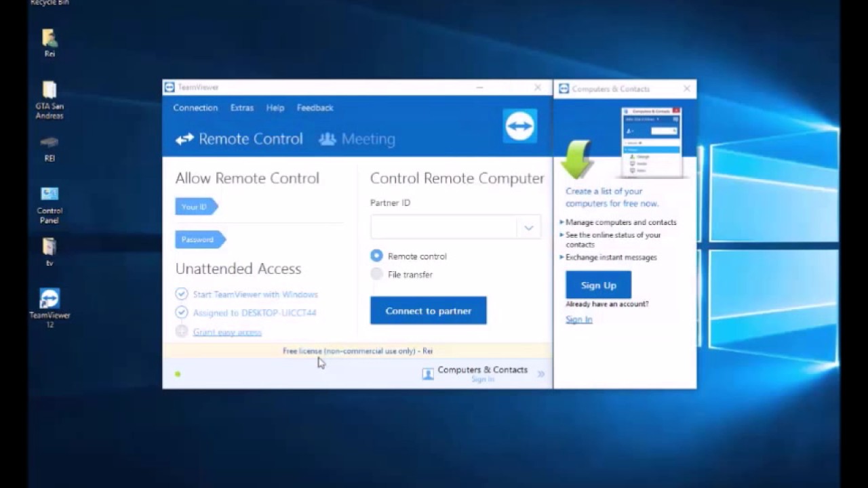Minimize the TeamViewer window

pyautogui.click(x=479, y=87)
